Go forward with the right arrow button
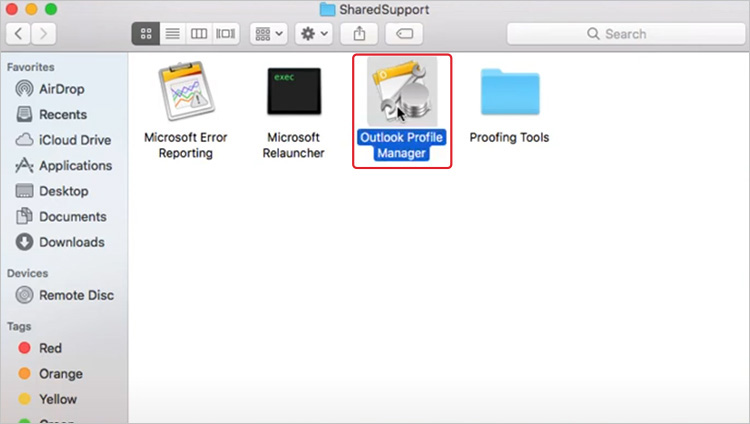The height and width of the screenshot is (424, 750). [44, 33]
